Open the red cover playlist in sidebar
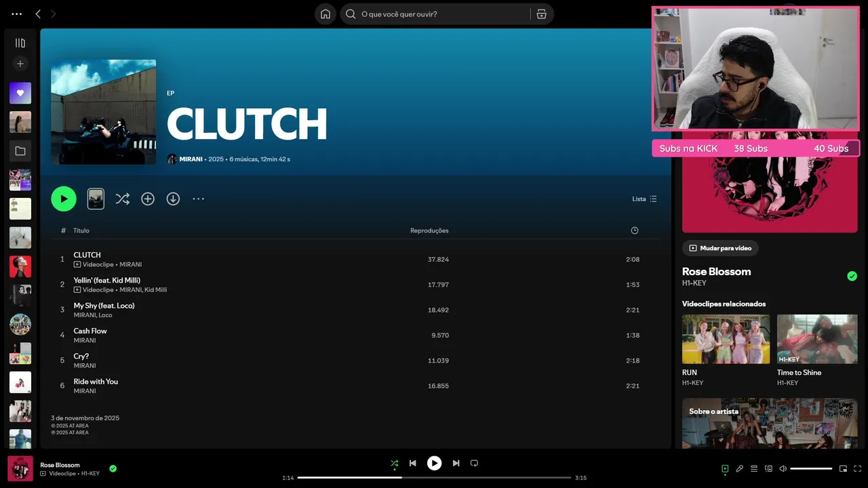The image size is (868, 488). pyautogui.click(x=20, y=266)
